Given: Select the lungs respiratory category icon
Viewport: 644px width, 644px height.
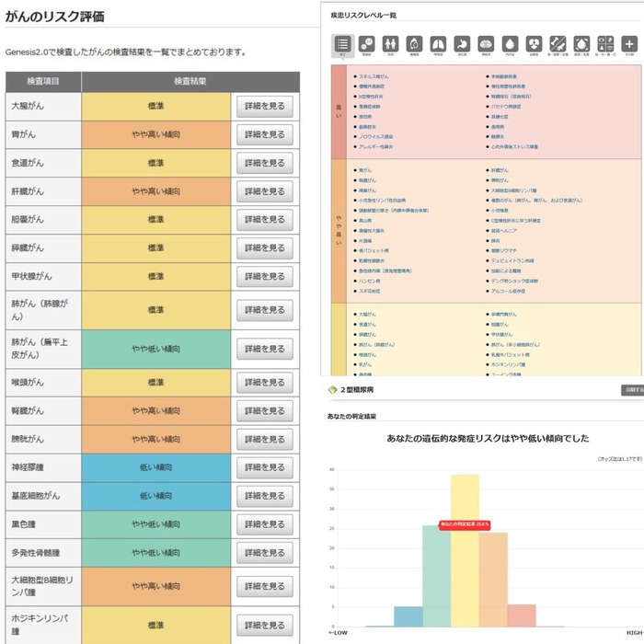Looking at the screenshot, I should click(x=438, y=43).
